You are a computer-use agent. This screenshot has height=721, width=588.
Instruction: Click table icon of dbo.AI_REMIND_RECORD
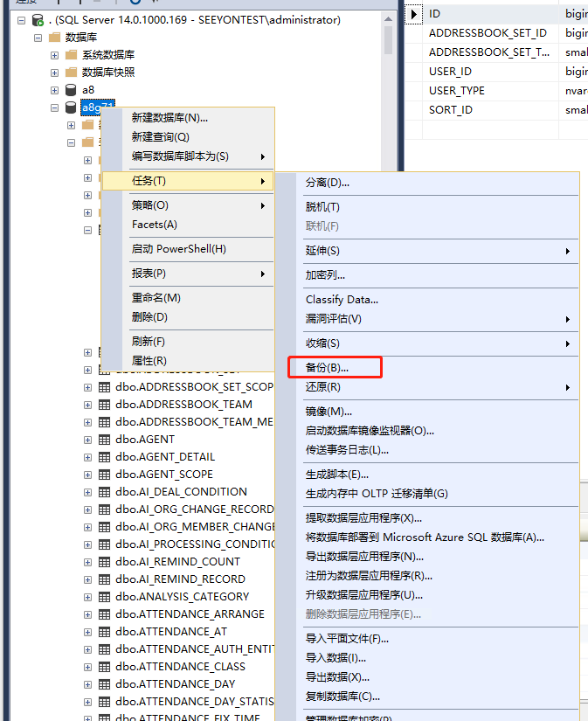(x=104, y=579)
